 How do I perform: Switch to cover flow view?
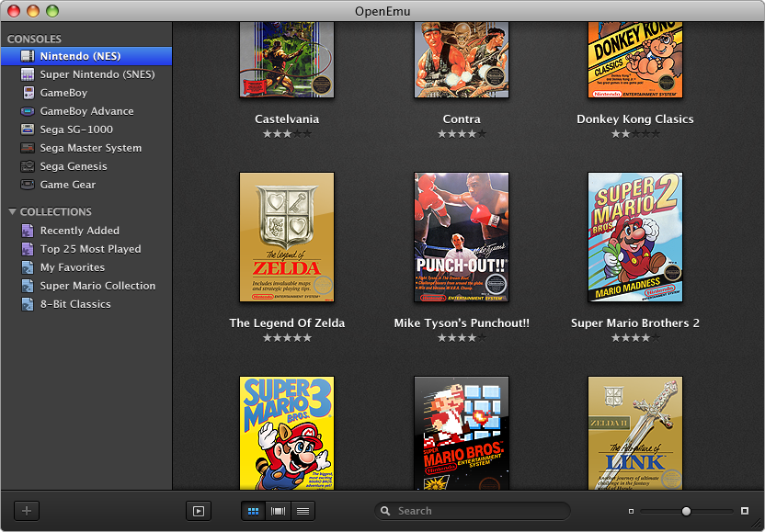[278, 511]
